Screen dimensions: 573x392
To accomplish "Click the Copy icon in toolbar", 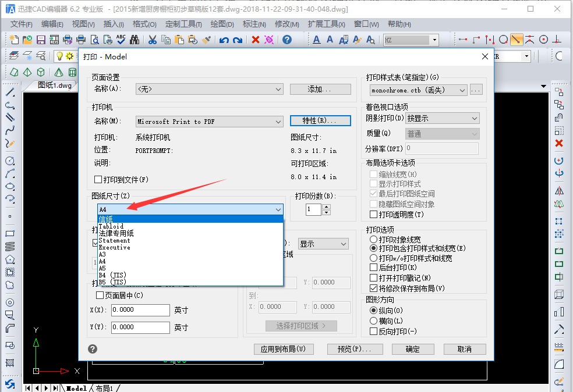I will click(x=166, y=40).
